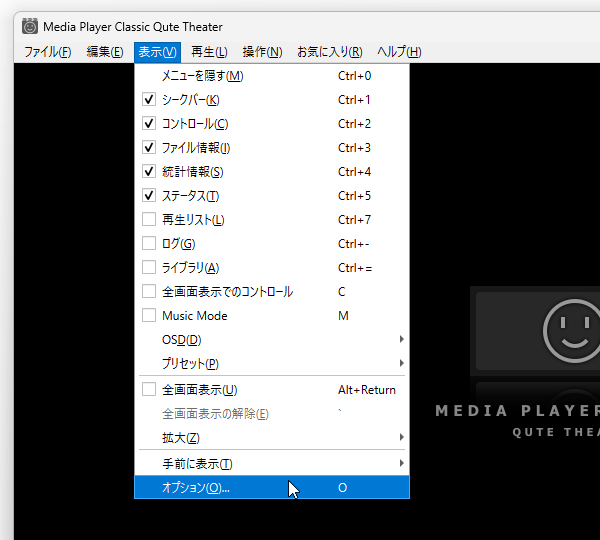Expand the 拡大(Z) submenu arrow
The image size is (600, 540).
[x=401, y=437]
